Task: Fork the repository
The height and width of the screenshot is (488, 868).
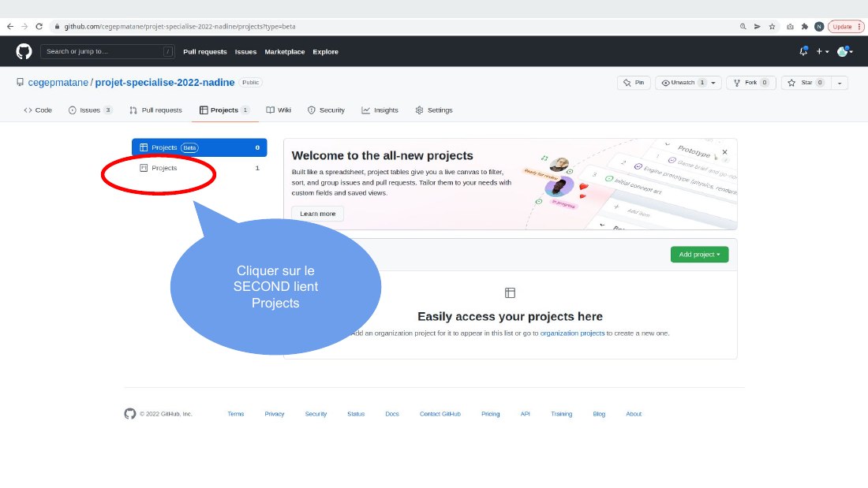Action: tap(751, 83)
